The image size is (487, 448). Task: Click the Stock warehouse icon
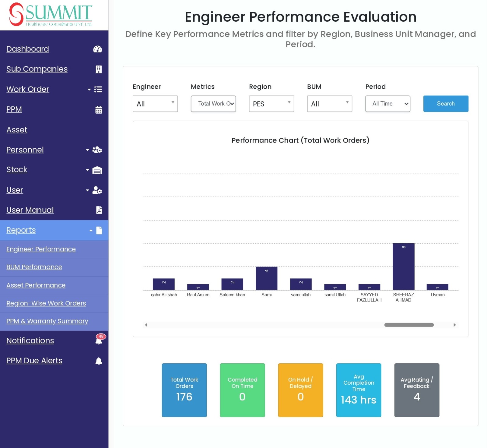tap(97, 170)
